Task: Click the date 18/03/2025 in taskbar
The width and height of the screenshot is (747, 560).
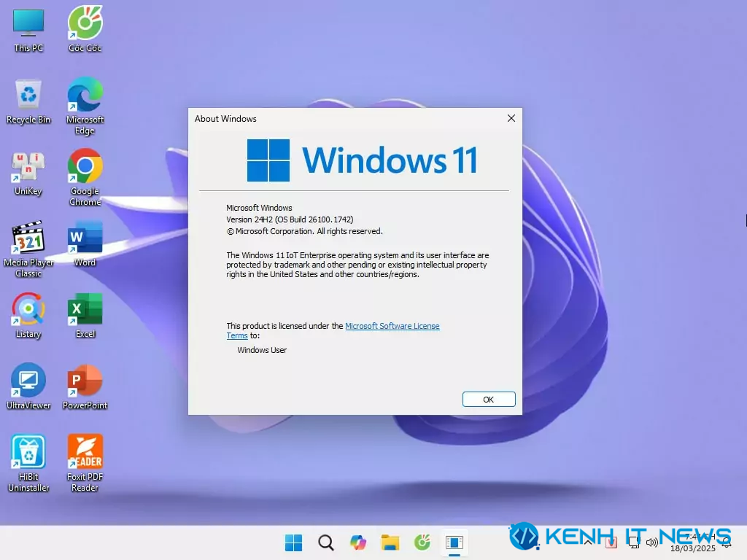Action: [x=693, y=548]
